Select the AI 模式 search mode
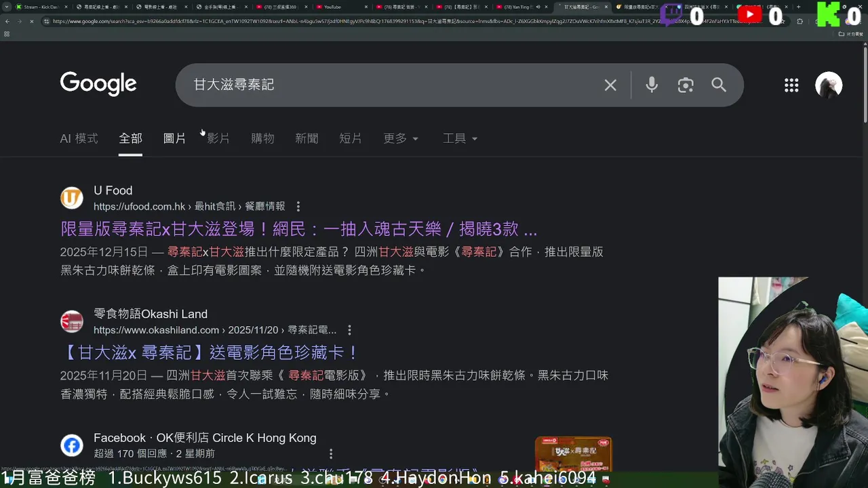This screenshot has height=488, width=868. tap(79, 138)
